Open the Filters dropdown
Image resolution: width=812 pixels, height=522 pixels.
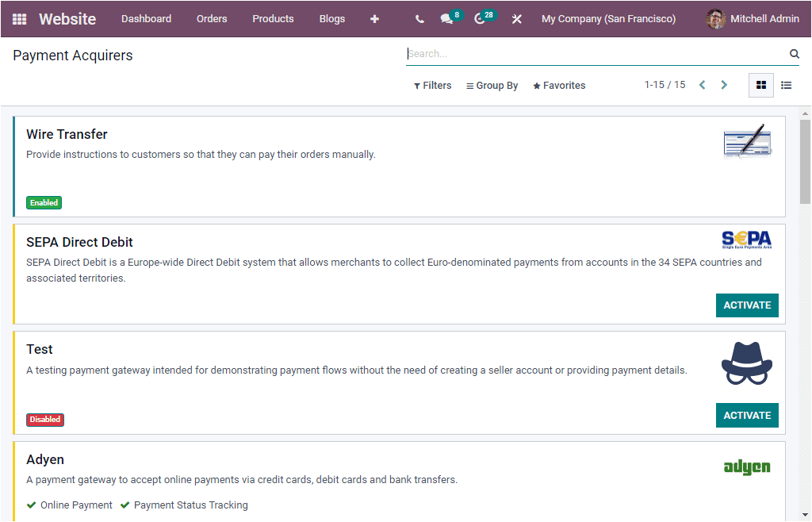pyautogui.click(x=432, y=85)
